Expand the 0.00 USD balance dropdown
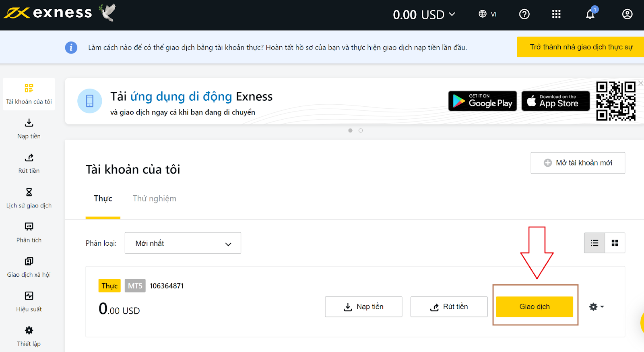 [424, 14]
